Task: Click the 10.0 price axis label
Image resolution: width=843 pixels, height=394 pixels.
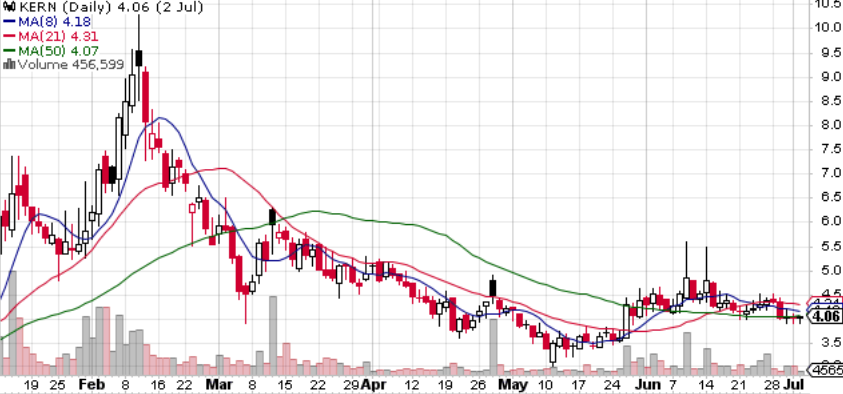Action: tap(827, 27)
